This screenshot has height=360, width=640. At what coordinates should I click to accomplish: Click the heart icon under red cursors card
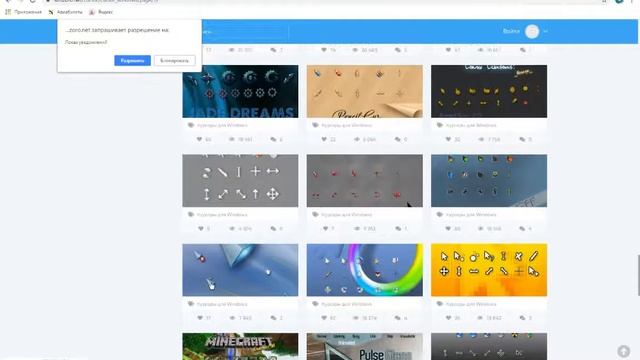325,229
